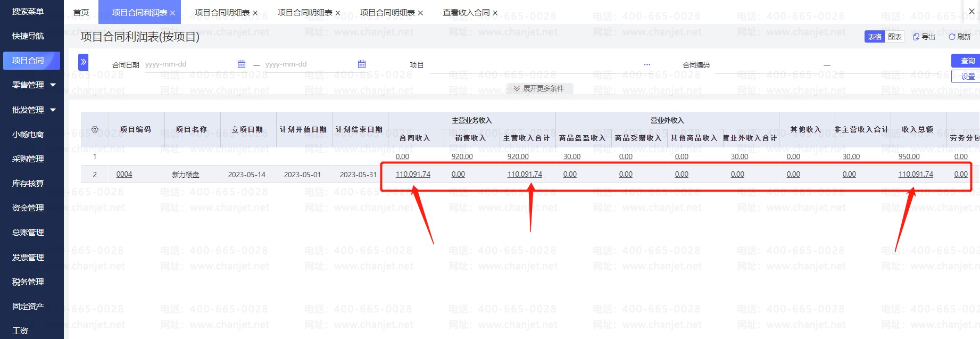Open 主营收入合计 value 920.00 in row 1
Image resolution: width=980 pixels, height=339 pixels.
tap(518, 156)
